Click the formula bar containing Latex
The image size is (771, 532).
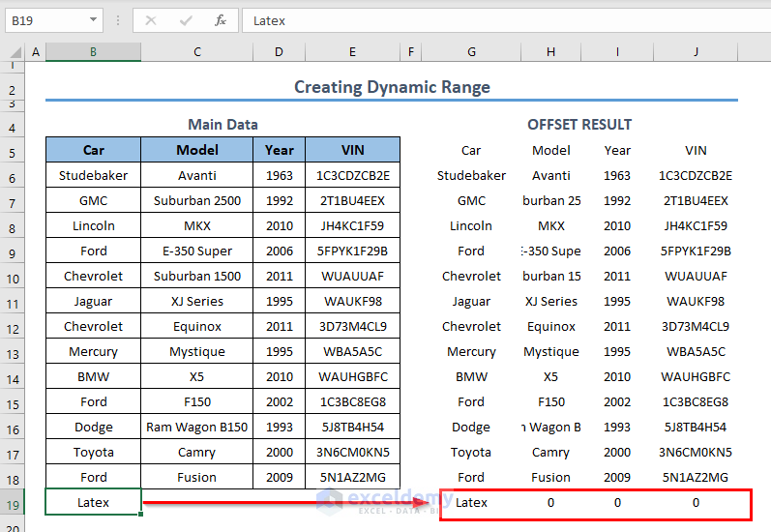(507, 20)
